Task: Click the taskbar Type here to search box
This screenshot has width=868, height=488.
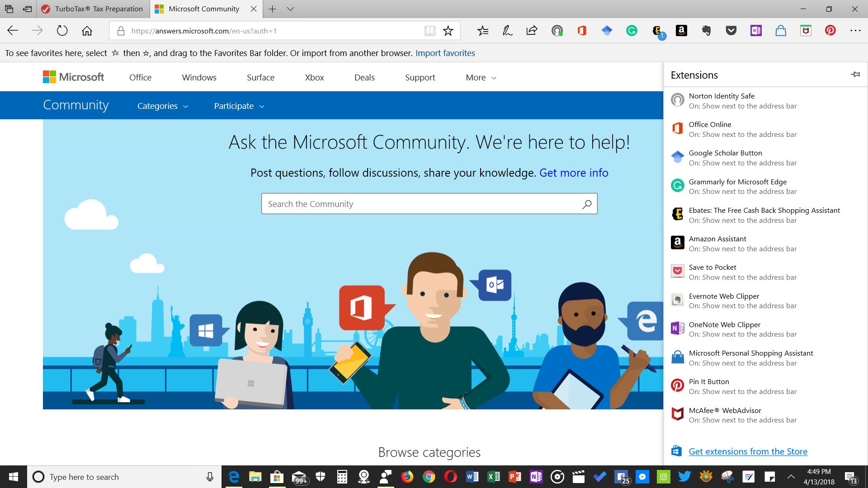Action: [124, 477]
